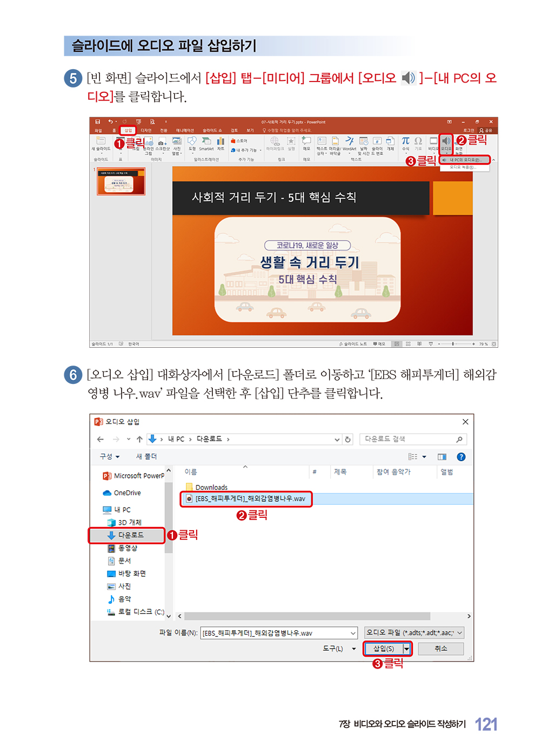The image size is (535, 756).
Task: Insert a 텍스트 상자 text box
Action: coord(322,146)
